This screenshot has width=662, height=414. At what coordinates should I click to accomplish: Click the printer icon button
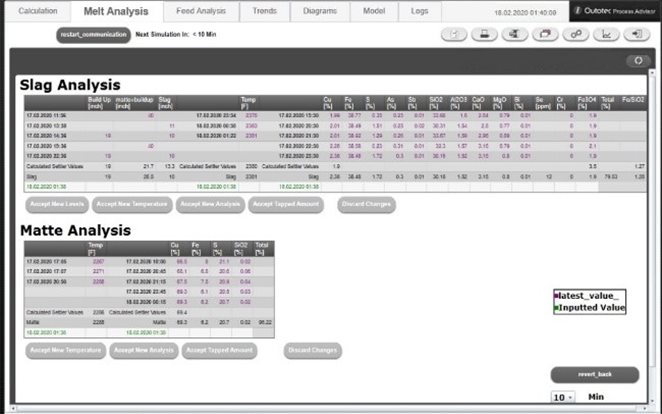[484, 34]
